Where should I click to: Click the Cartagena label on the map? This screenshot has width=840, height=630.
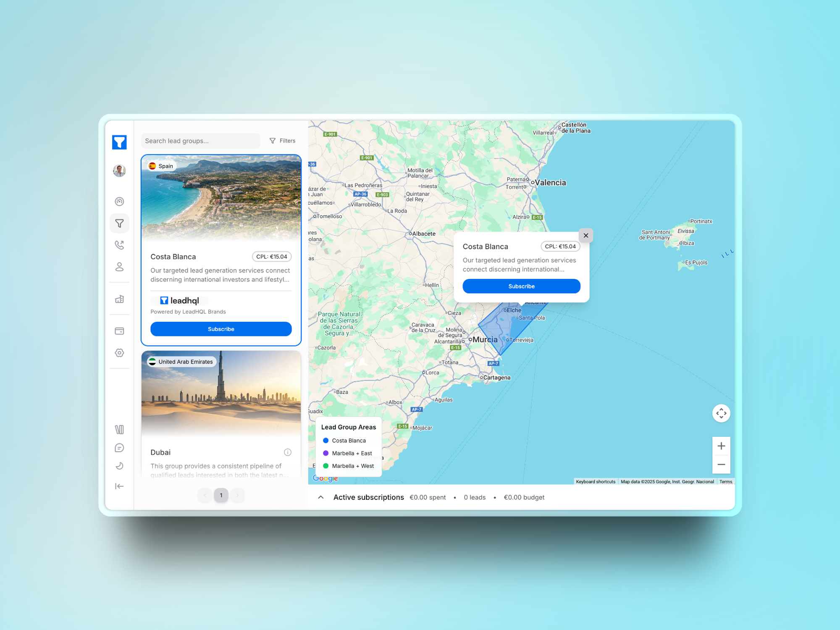pos(497,378)
